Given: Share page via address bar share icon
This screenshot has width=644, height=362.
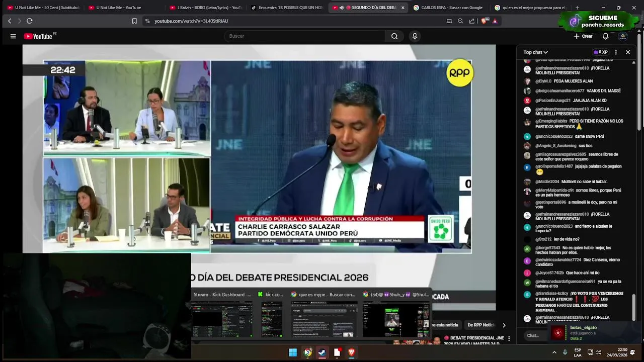Looking at the screenshot, I should 472,21.
